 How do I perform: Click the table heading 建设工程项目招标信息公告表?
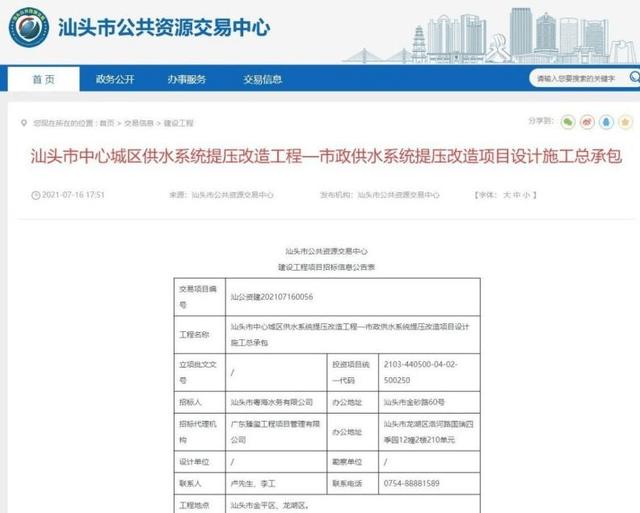(x=326, y=267)
